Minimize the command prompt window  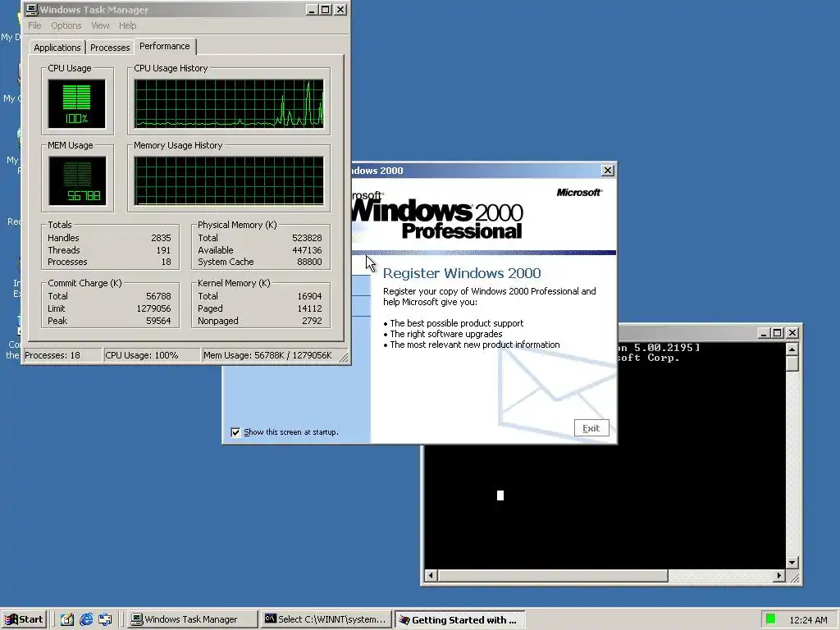[x=765, y=333]
